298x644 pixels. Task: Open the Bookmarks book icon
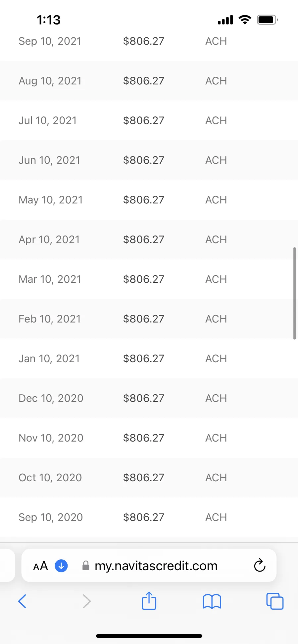point(212,601)
